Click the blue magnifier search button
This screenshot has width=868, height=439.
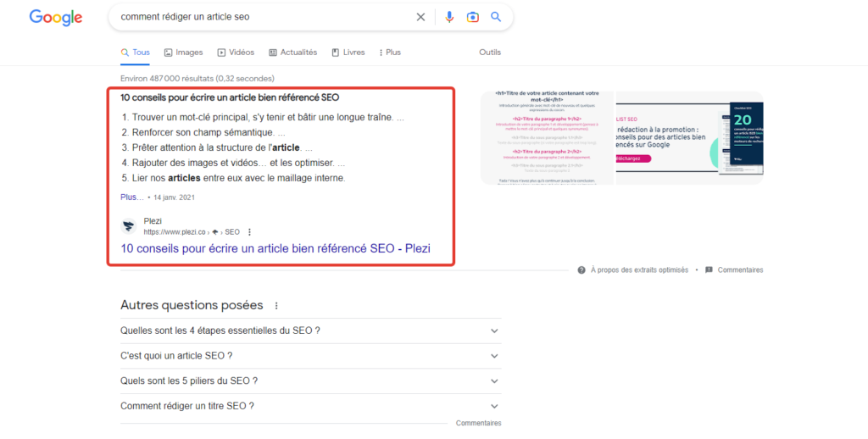496,17
